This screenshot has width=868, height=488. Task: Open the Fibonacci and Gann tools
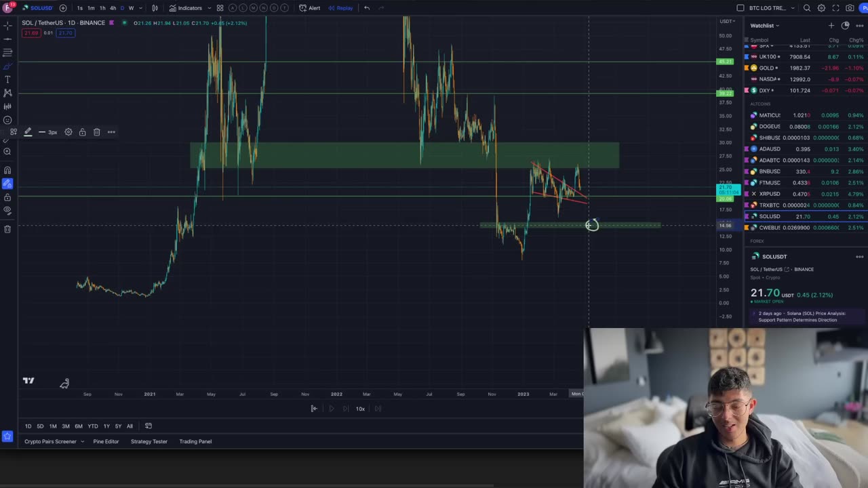click(x=7, y=53)
